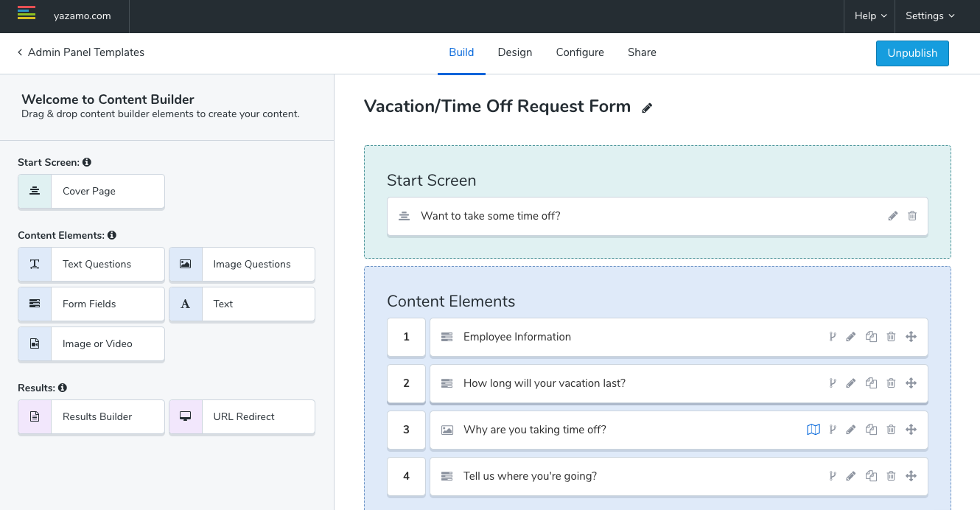Click the info icon next to Content Elements

tap(112, 235)
